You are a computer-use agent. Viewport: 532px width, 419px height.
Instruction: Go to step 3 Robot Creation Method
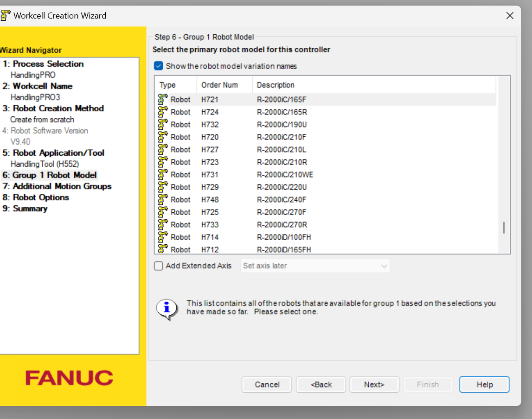pyautogui.click(x=53, y=108)
